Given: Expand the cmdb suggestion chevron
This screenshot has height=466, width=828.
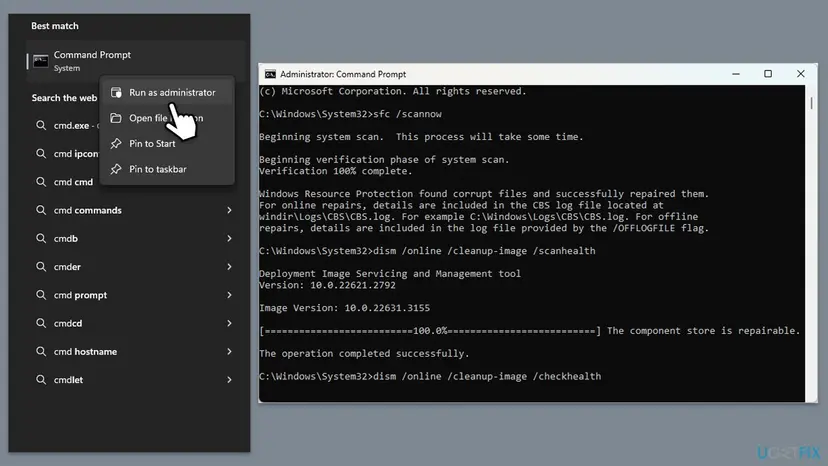Looking at the screenshot, I should [229, 238].
